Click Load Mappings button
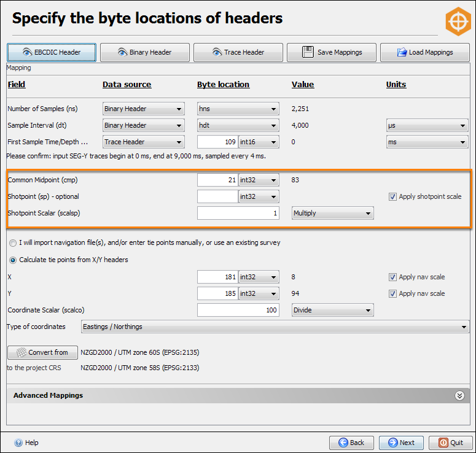 425,53
